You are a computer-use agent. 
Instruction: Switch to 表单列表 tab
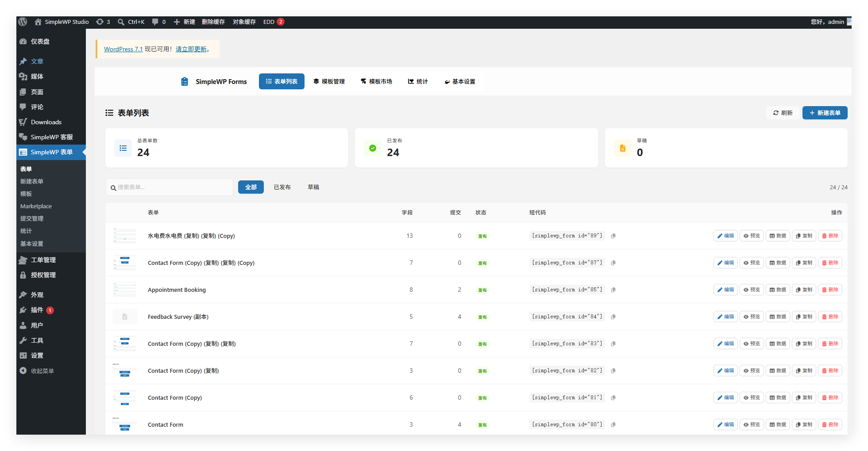[282, 81]
